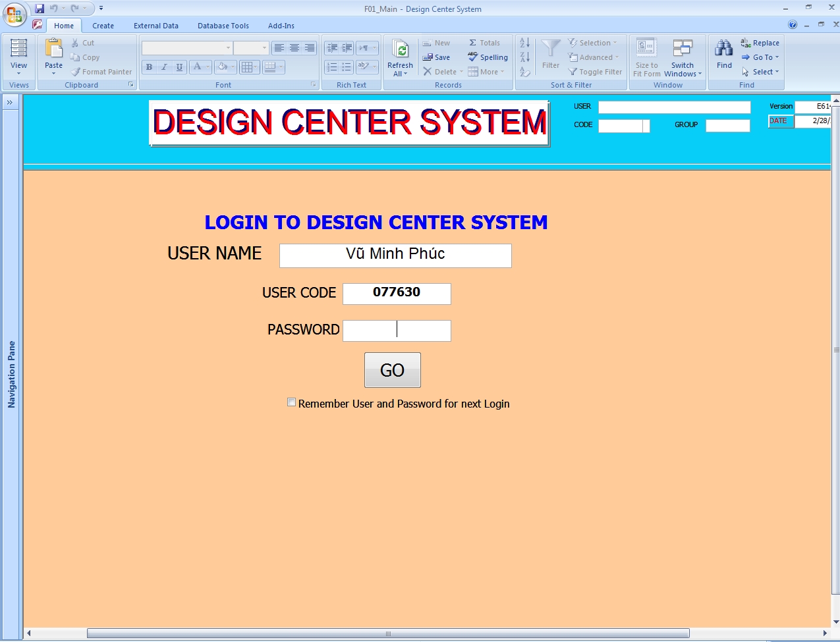Click Size to Fit Form
The height and width of the screenshot is (642, 840).
coord(646,57)
